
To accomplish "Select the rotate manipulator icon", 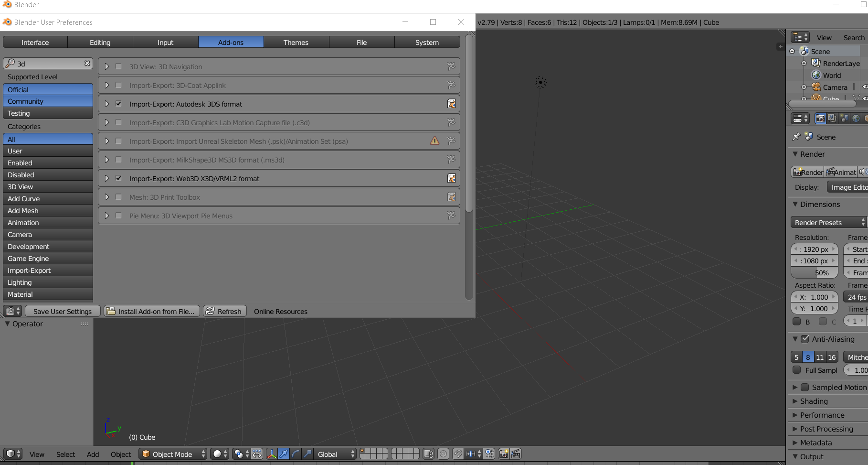I will (x=296, y=454).
